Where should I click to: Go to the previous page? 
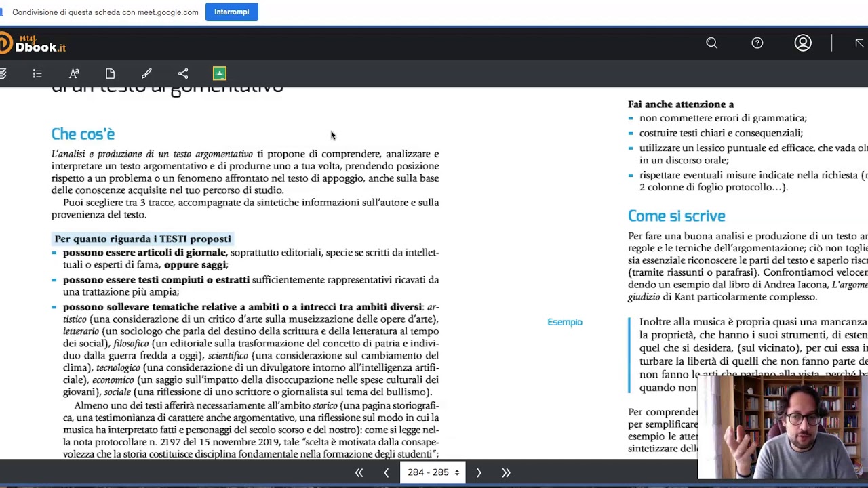click(386, 473)
